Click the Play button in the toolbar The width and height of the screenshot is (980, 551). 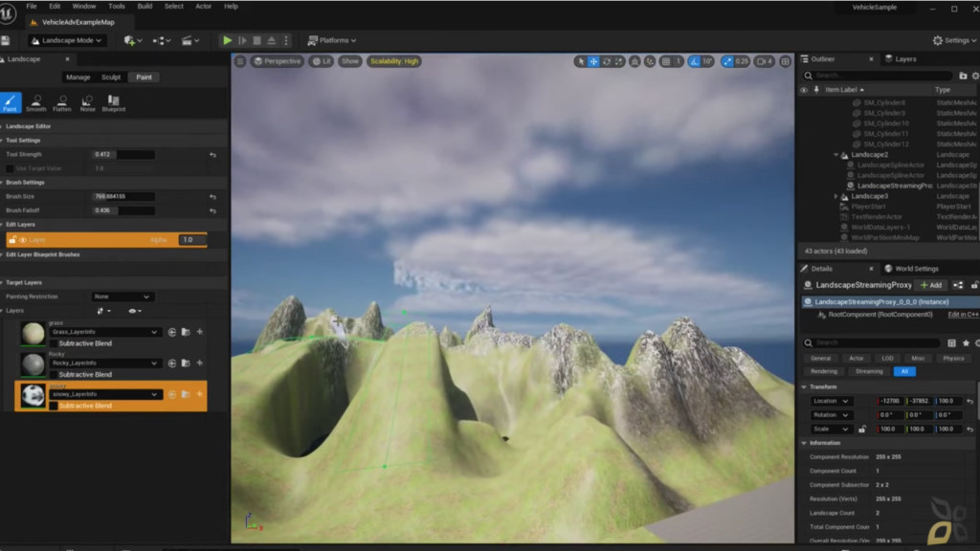228,40
